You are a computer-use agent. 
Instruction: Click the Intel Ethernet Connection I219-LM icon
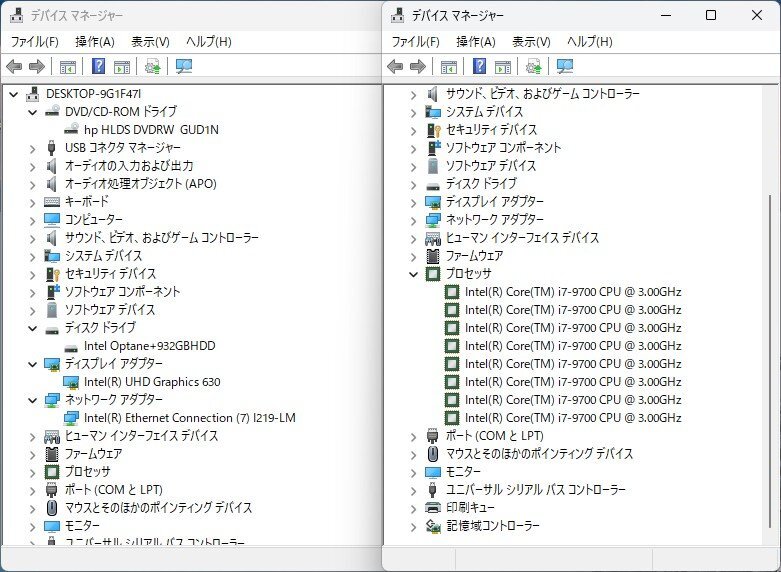click(x=71, y=418)
